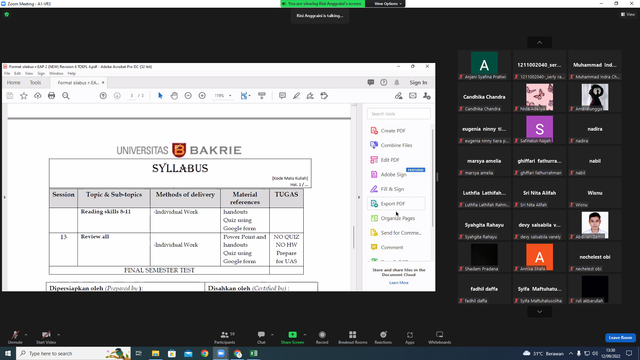Show previous participants page arrow
This screenshot has height=360, width=640.
pyautogui.click(x=540, y=42)
